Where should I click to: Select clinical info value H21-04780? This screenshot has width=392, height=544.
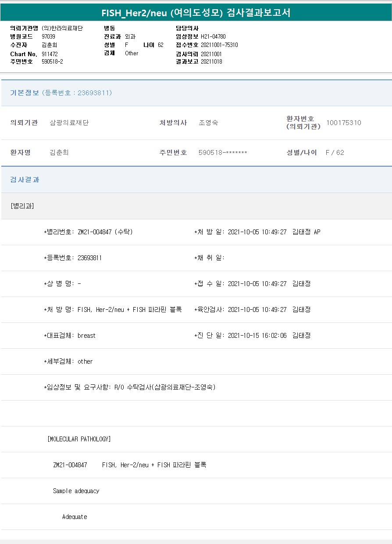[213, 36]
